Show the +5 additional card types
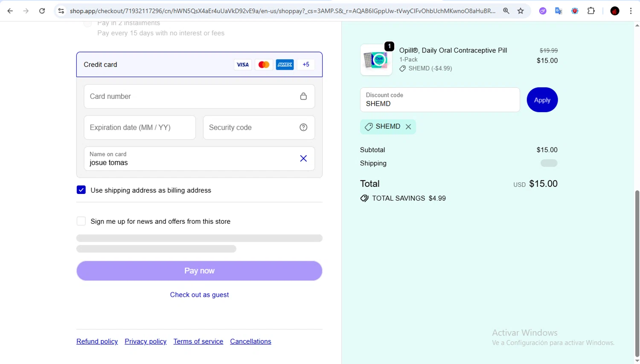Image resolution: width=640 pixels, height=364 pixels. [x=306, y=65]
